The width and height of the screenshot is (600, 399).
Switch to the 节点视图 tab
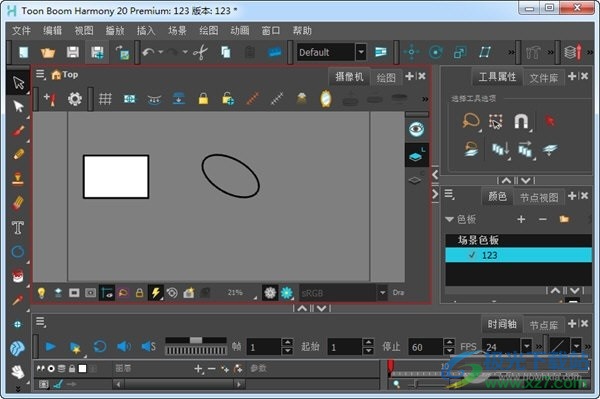[539, 197]
